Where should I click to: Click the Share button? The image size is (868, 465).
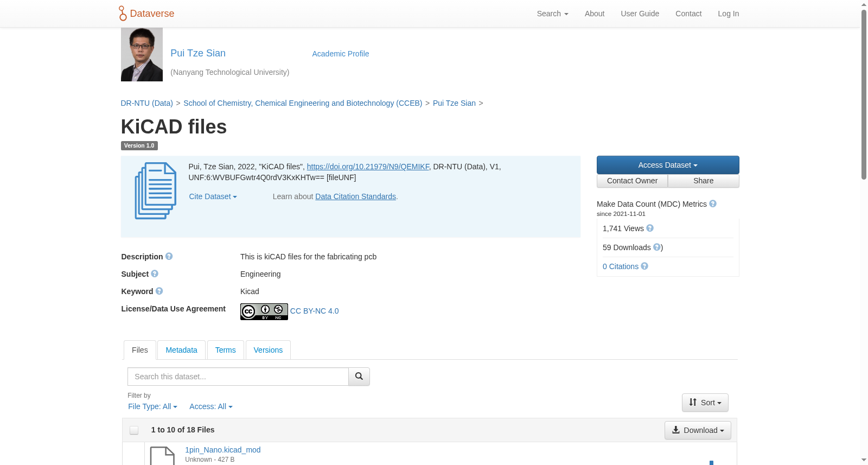(704, 181)
